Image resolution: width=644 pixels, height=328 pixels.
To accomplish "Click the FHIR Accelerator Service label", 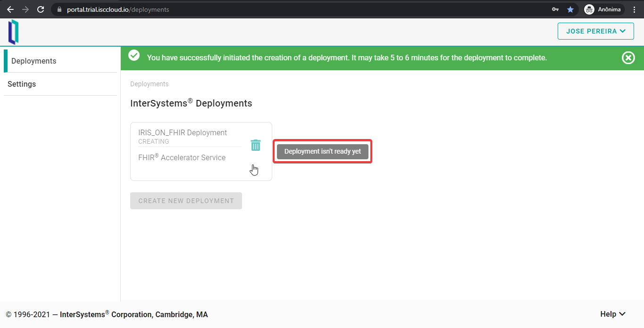I will click(182, 157).
